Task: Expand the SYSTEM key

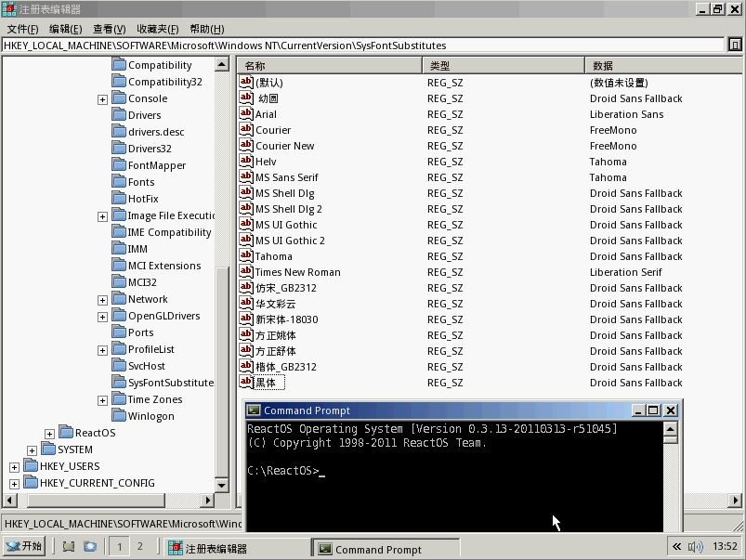Action: tap(32, 450)
